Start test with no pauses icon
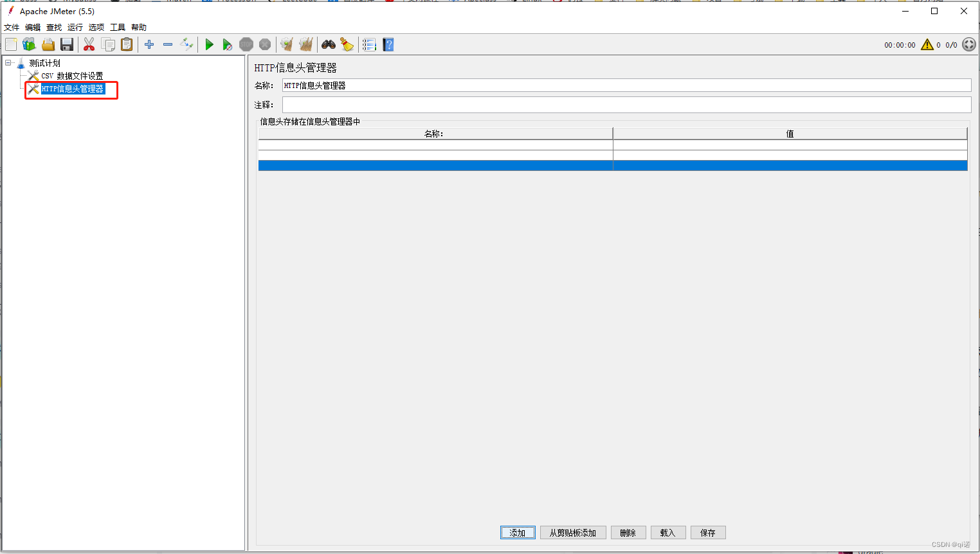The height and width of the screenshot is (554, 980). click(227, 44)
